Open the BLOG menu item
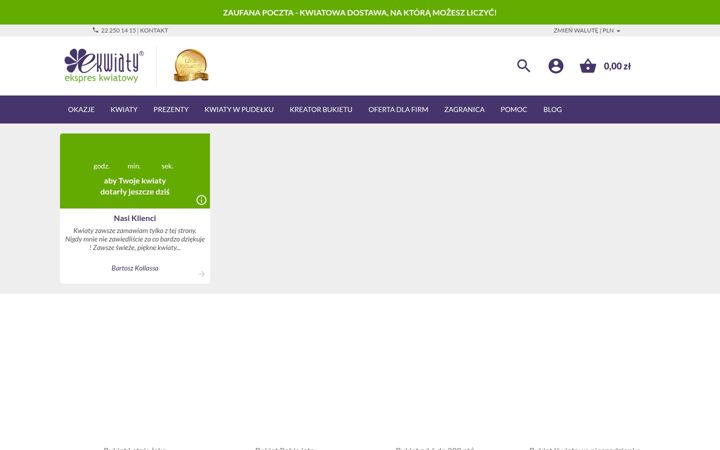This screenshot has height=450, width=720. [x=552, y=109]
